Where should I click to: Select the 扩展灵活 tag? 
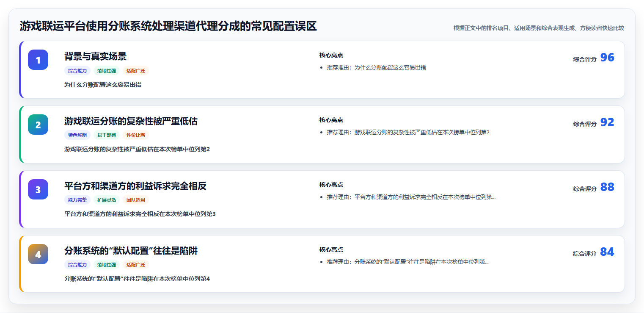click(107, 200)
